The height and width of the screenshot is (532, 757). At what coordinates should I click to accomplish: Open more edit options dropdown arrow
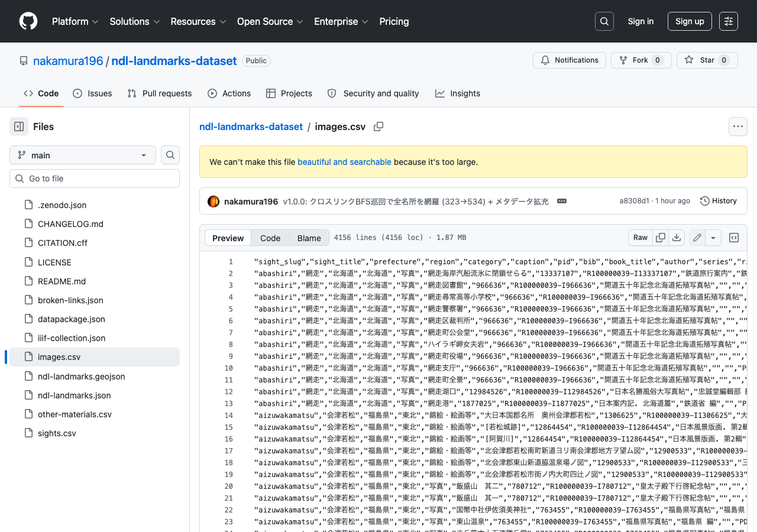click(x=714, y=238)
